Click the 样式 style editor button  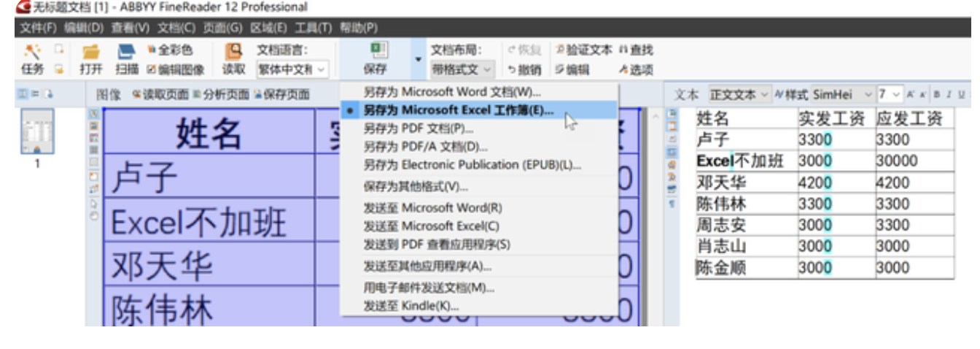(x=791, y=95)
